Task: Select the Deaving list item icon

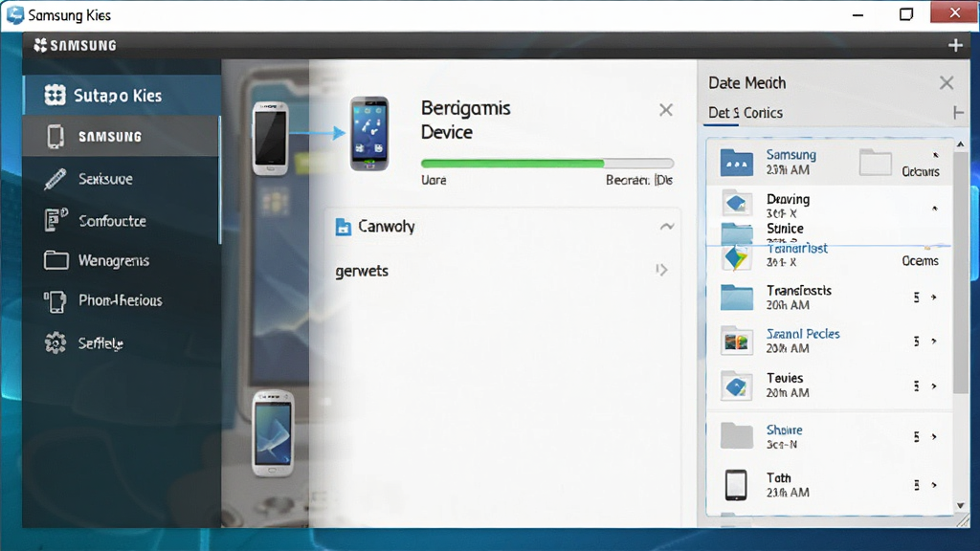Action: 736,203
